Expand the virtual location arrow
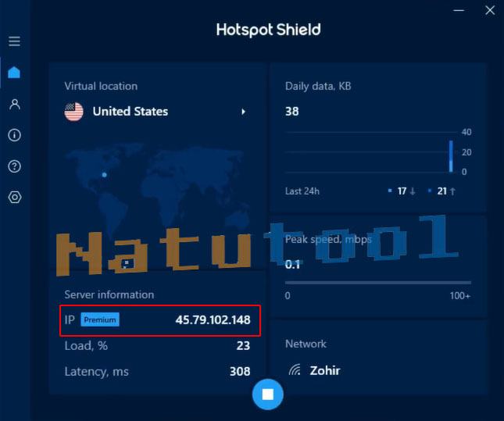This screenshot has width=504, height=421. click(243, 112)
